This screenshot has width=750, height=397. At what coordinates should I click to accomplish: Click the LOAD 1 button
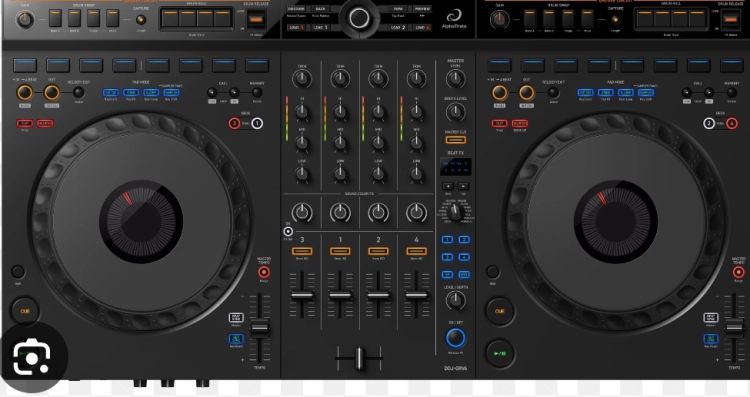coord(320,28)
